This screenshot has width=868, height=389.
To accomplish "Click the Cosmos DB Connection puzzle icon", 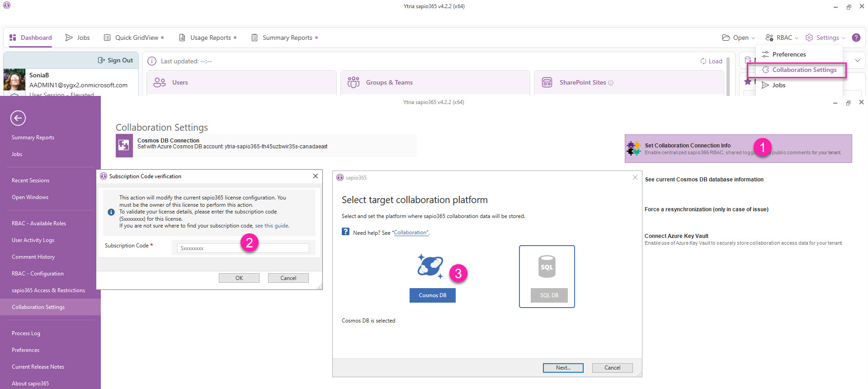I will tap(124, 145).
